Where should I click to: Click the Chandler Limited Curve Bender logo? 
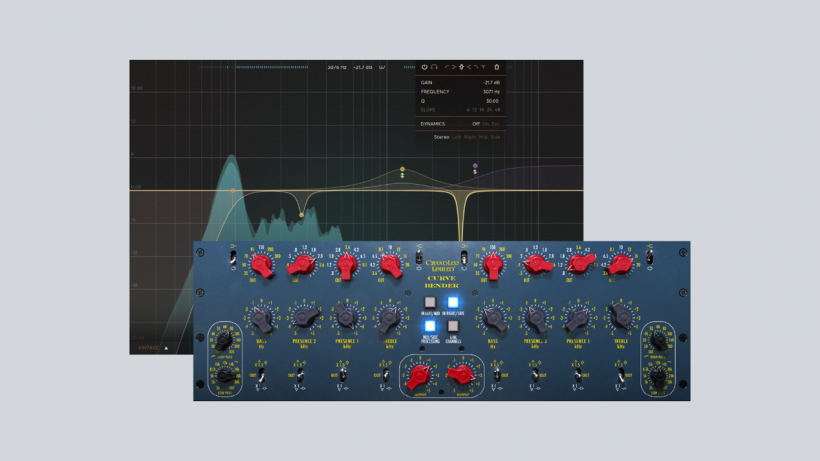[x=442, y=274]
